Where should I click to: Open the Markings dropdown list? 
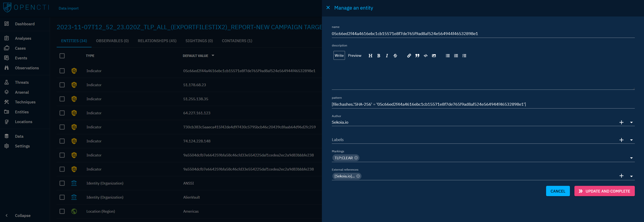click(x=631, y=158)
